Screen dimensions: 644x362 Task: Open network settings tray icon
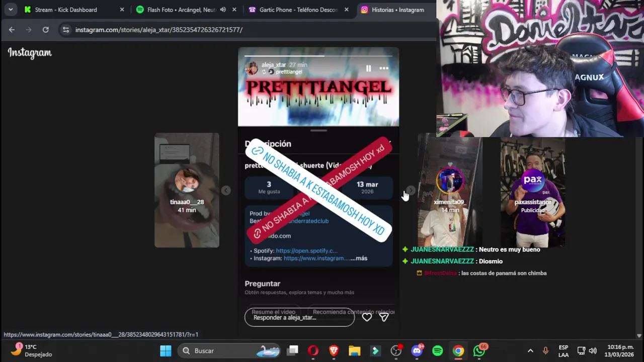click(x=581, y=350)
